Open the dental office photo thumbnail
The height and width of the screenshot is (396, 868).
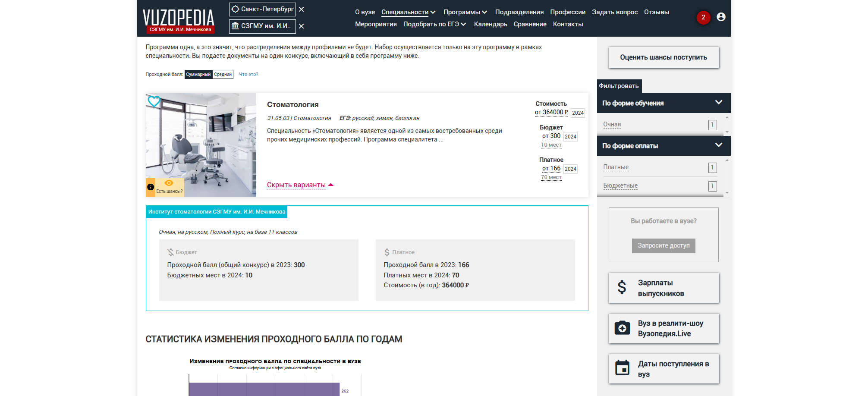[201, 145]
